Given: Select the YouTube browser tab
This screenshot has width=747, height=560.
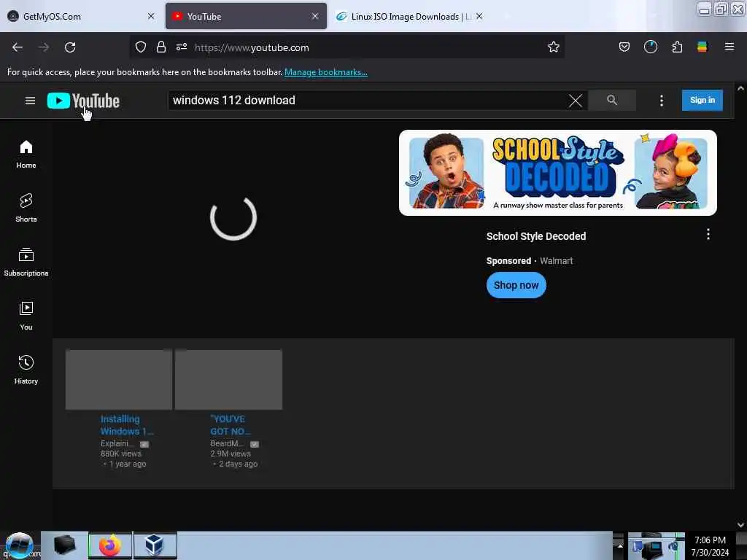Looking at the screenshot, I should point(246,16).
